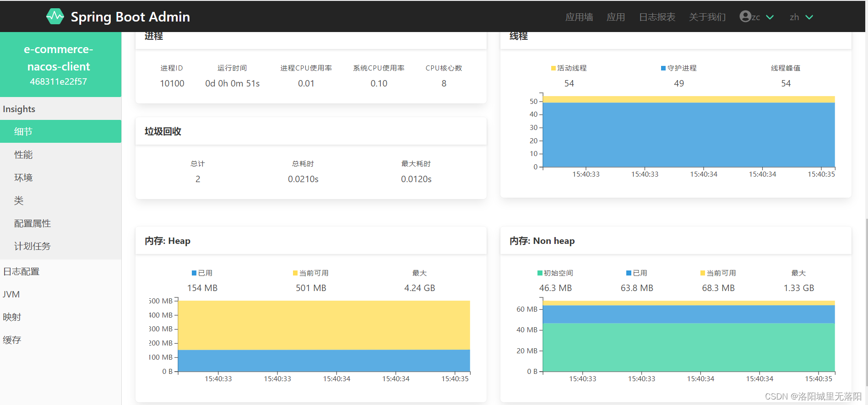Click the yellow 活动线程 legend swatch
868x405 pixels.
[x=553, y=68]
